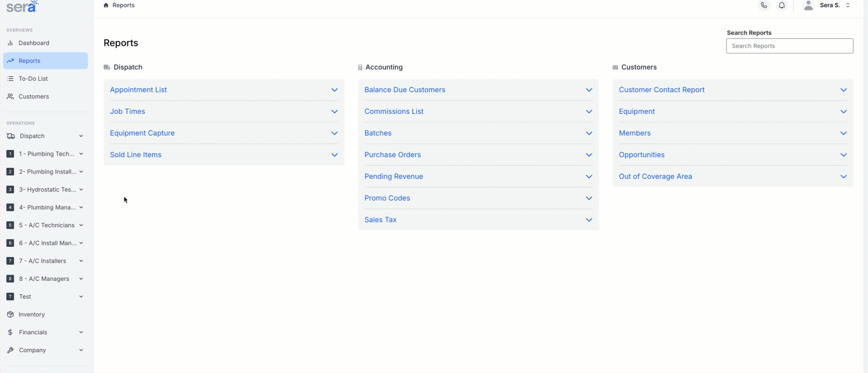Open the Balance Due Customers report

[404, 90]
